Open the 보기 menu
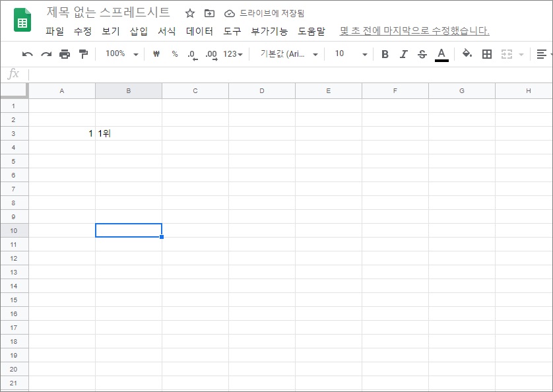The height and width of the screenshot is (392, 553). click(x=111, y=31)
